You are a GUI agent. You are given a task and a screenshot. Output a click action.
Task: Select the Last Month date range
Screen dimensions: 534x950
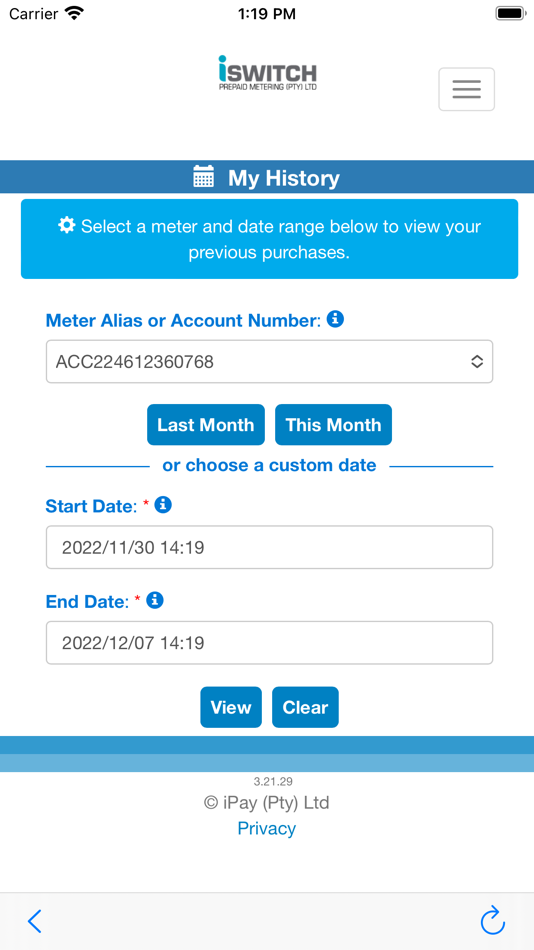[205, 425]
